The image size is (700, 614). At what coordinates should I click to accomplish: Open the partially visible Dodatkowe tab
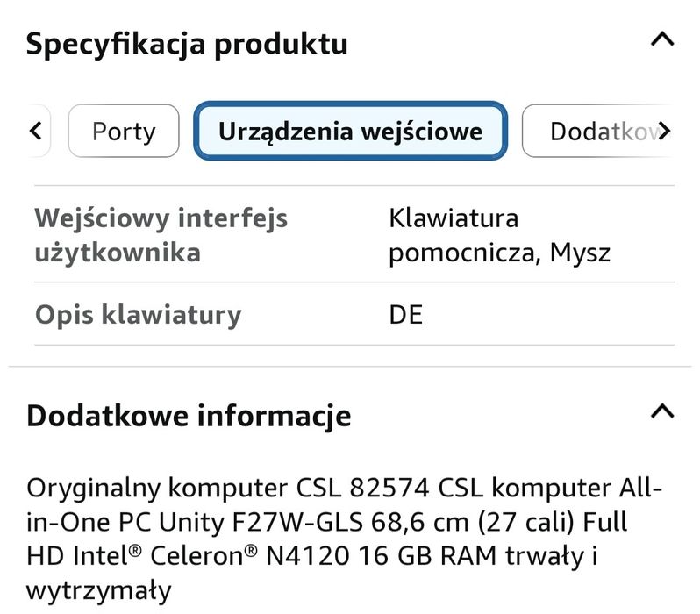[x=596, y=132]
